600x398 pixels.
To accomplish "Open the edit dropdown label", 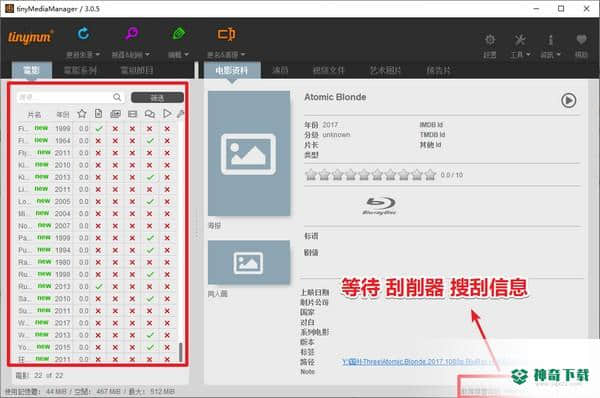I will tap(178, 55).
